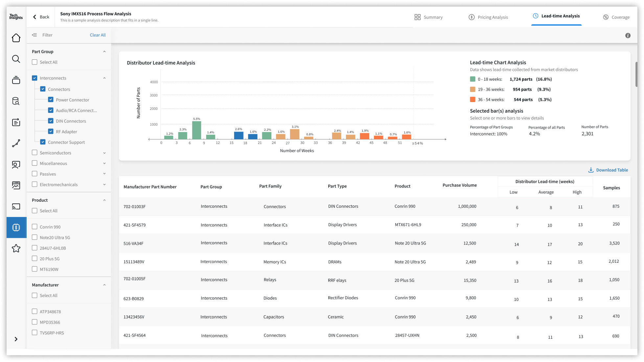The image size is (644, 362).
Task: Expand the Electromechanicals chevron
Action: (x=104, y=184)
